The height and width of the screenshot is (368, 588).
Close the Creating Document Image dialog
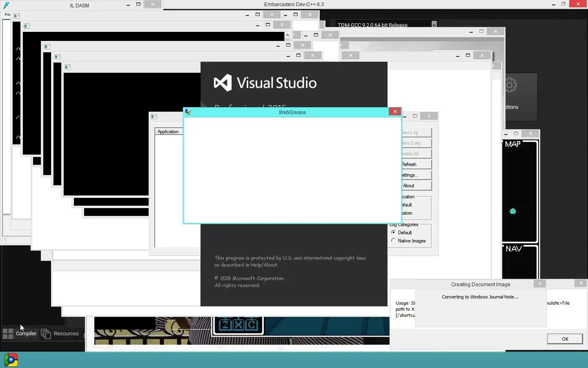coord(540,283)
